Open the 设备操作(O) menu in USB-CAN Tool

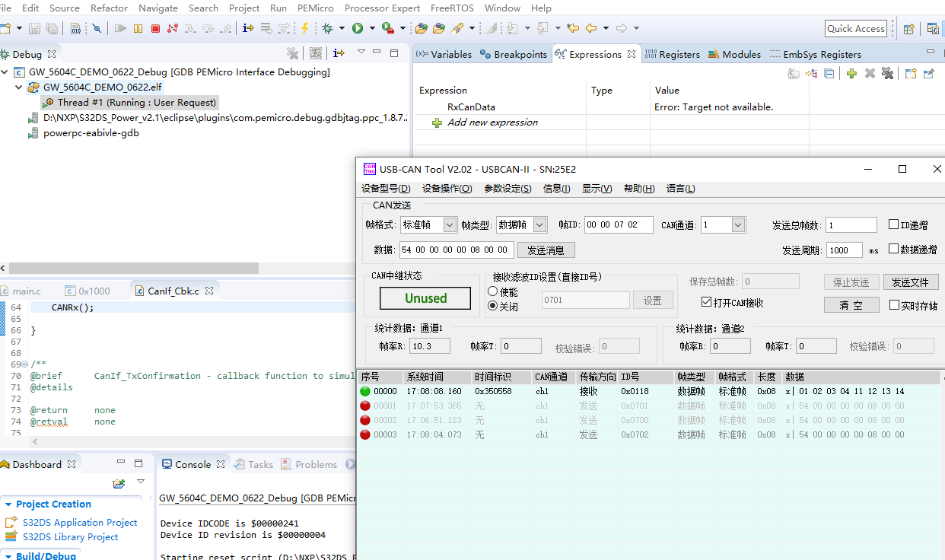447,189
